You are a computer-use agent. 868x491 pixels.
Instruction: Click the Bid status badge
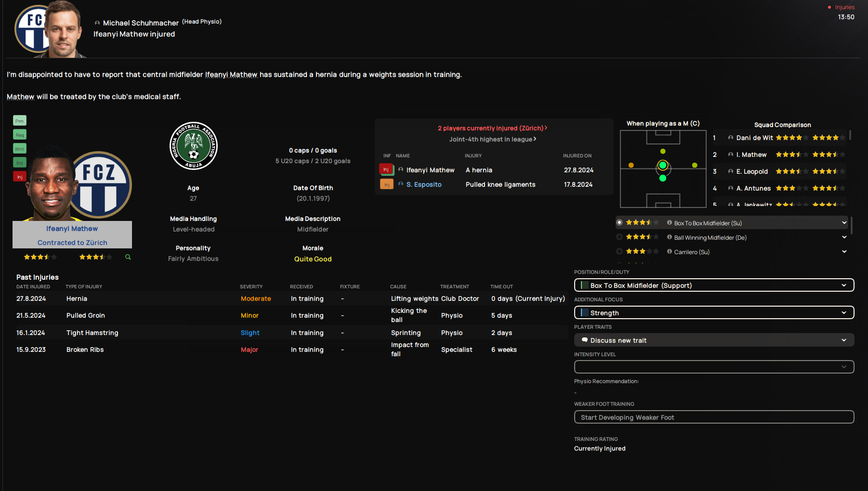[x=19, y=163]
